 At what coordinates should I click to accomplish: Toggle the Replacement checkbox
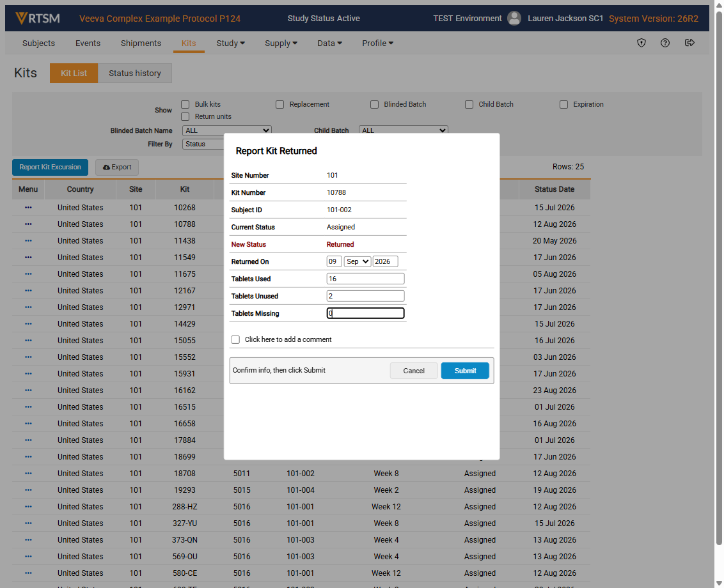(x=279, y=104)
